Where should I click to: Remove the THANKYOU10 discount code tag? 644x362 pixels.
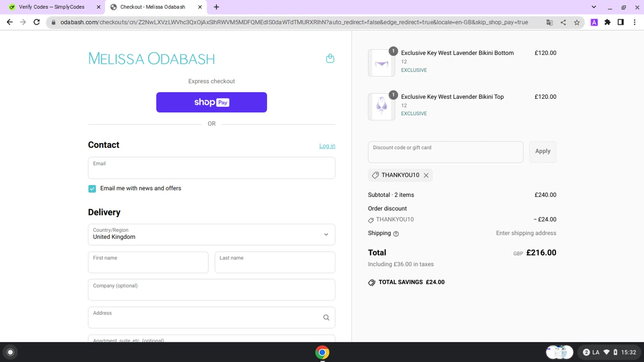[x=426, y=175]
